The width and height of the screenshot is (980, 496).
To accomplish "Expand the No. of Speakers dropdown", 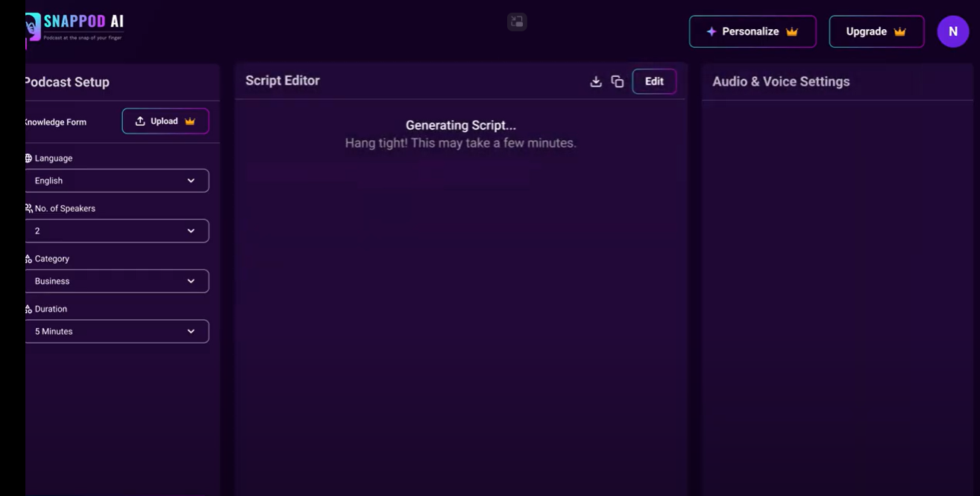I will click(x=117, y=230).
